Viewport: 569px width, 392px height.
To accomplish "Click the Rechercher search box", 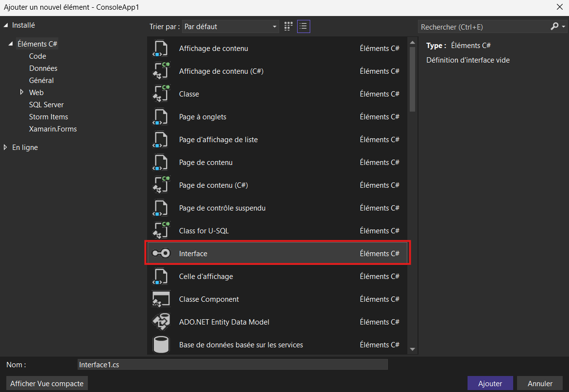I will point(485,27).
